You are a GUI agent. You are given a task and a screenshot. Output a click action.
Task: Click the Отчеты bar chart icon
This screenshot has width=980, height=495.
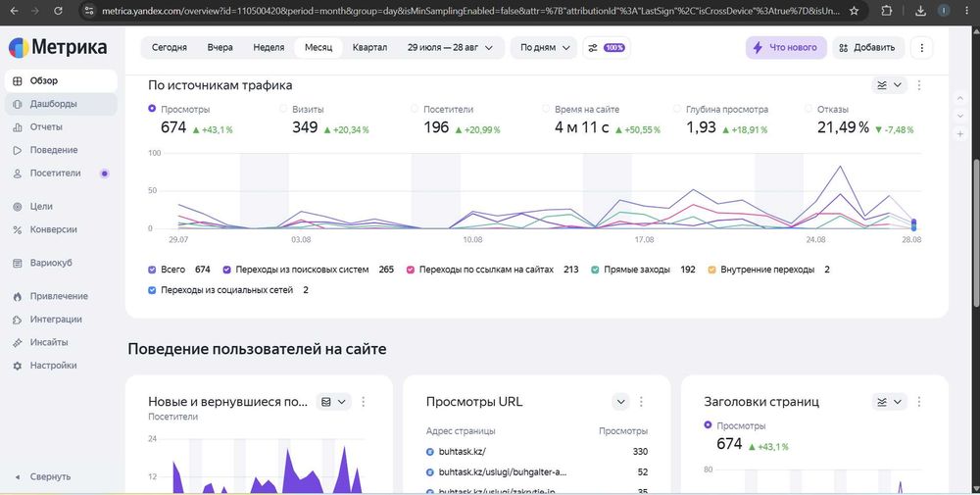click(18, 126)
